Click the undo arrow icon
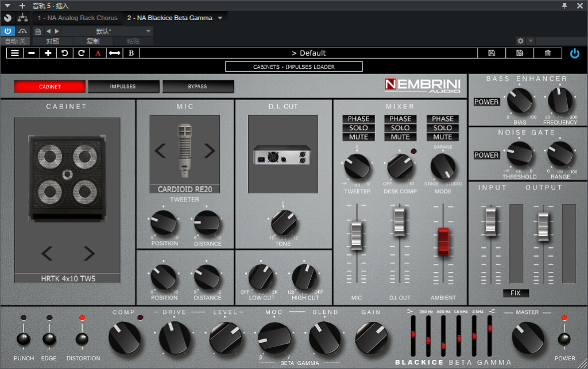Image resolution: width=588 pixels, height=369 pixels. coord(64,53)
